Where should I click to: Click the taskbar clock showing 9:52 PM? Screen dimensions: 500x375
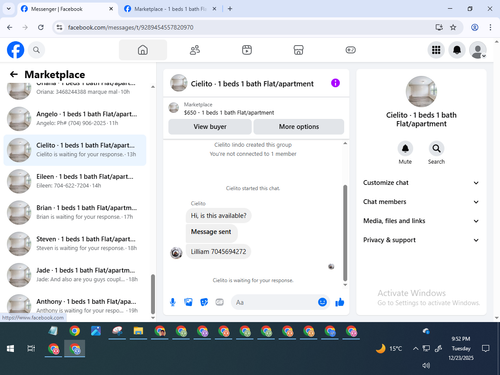461,348
